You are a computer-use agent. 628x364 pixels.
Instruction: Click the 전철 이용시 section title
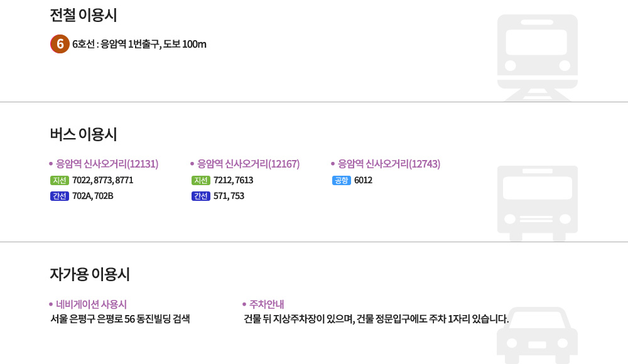tap(84, 15)
